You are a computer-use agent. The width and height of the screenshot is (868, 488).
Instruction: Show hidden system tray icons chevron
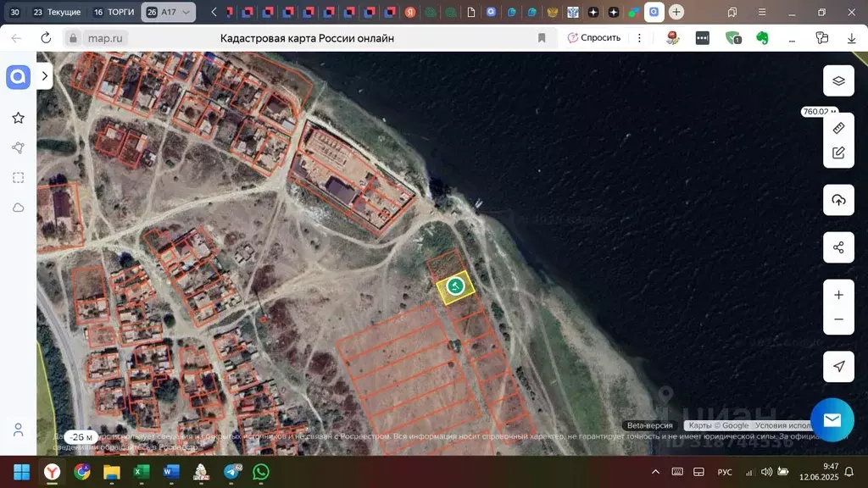pyautogui.click(x=655, y=472)
